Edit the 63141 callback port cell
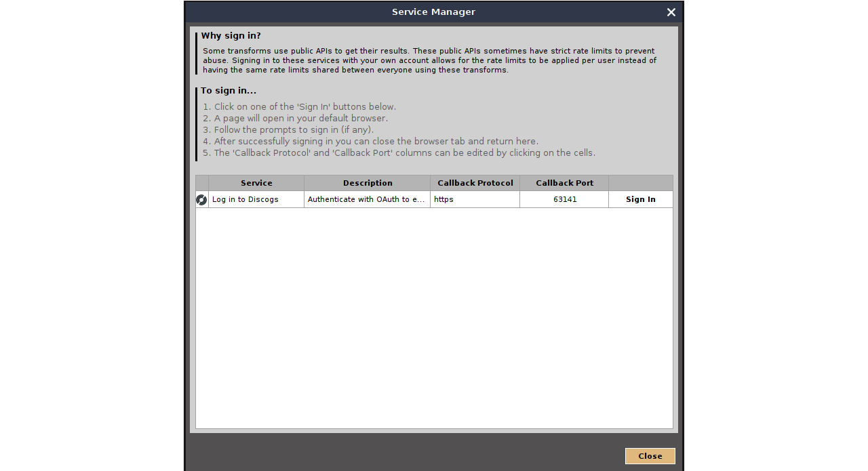The width and height of the screenshot is (868, 471). 564,199
